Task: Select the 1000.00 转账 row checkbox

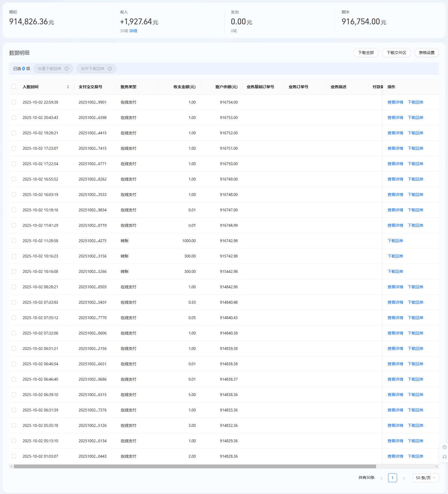Action: pyautogui.click(x=14, y=241)
